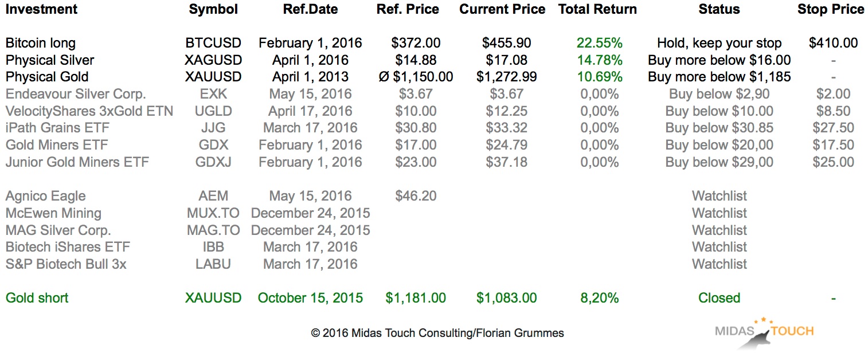
Task: Select the iPath Grains ETF entry
Action: (x=57, y=128)
